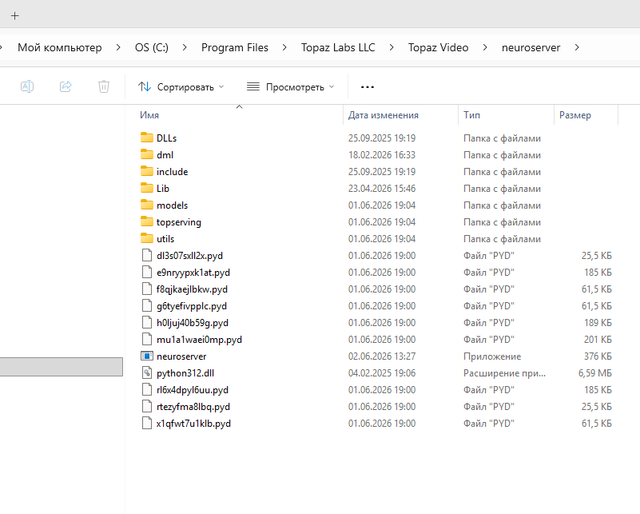The width and height of the screenshot is (640, 514).
Task: Click the file name x1qfwt7u1klb.pyd
Action: 193,424
